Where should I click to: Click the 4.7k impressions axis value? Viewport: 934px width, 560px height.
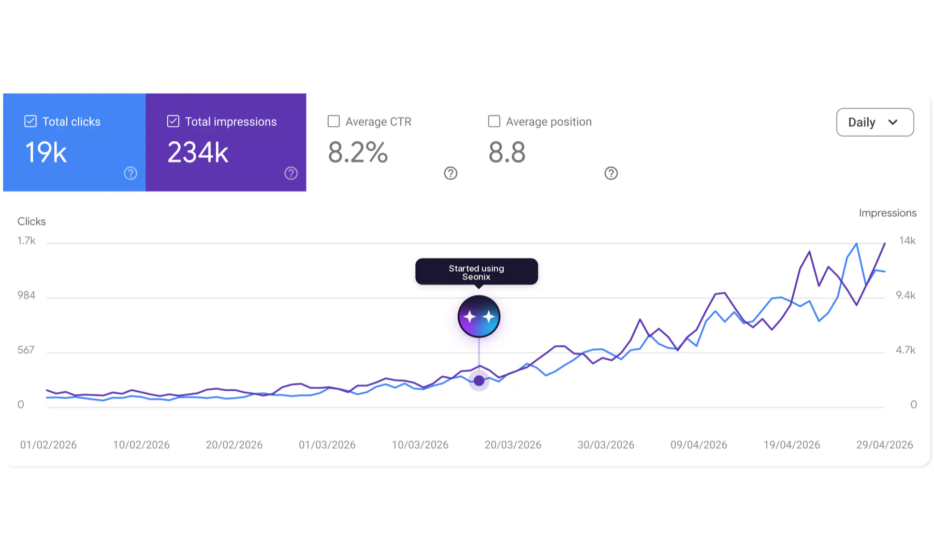[x=906, y=350]
